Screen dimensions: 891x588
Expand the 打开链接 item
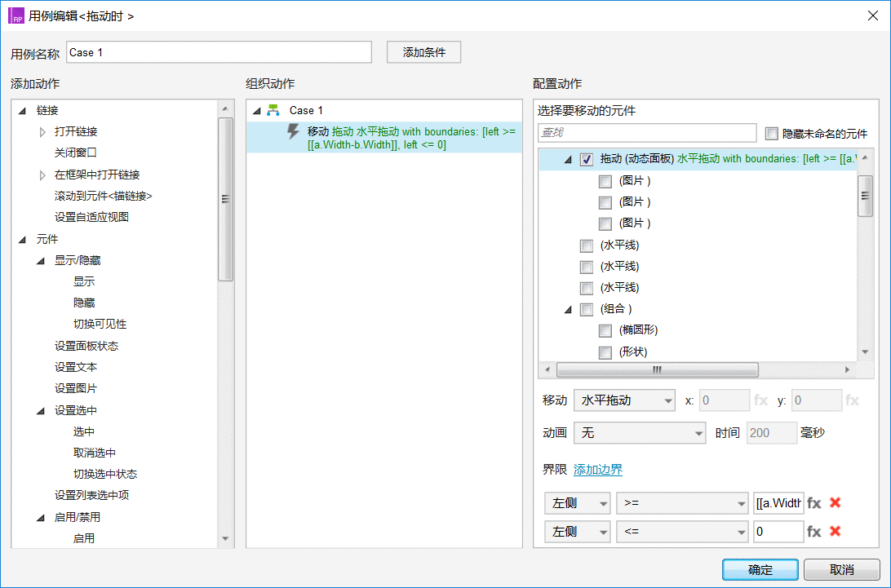(x=42, y=132)
